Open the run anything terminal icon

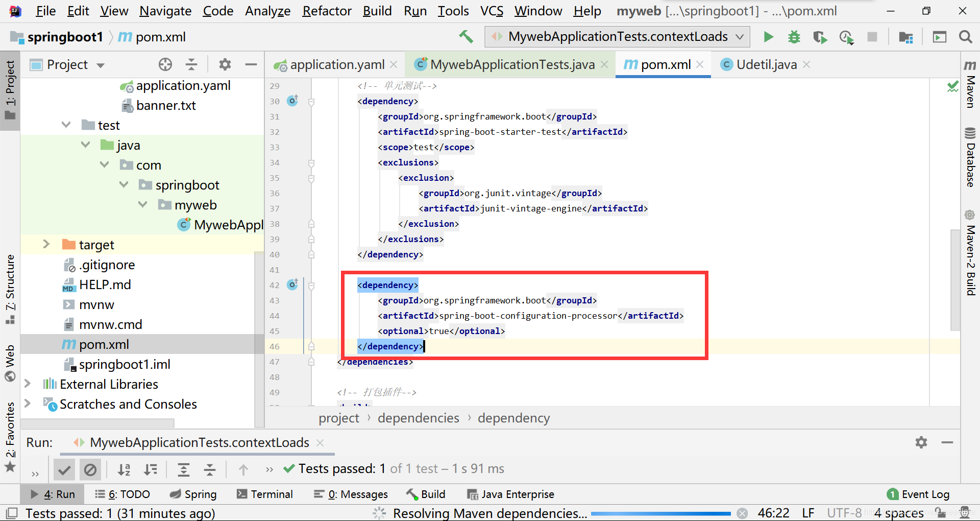[x=939, y=37]
